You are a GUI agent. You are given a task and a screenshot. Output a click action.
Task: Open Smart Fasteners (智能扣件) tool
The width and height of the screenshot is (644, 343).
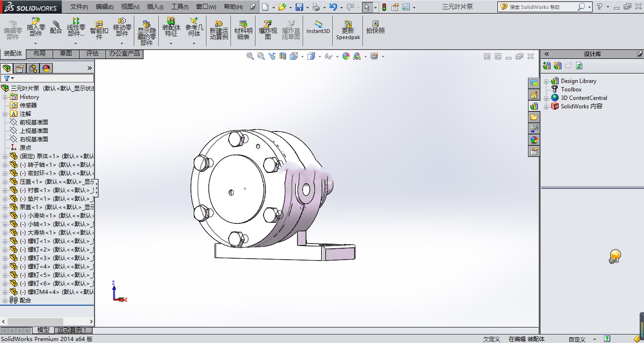point(99,29)
